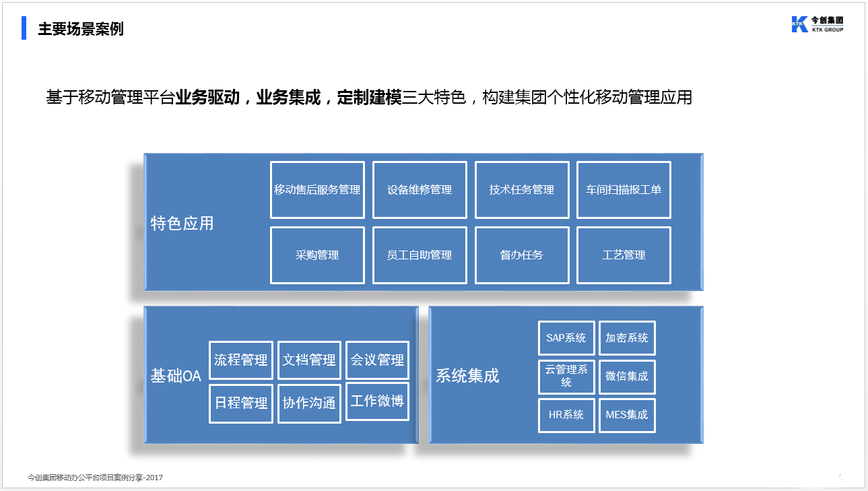Click the KTK Group logo
Screen dimensions: 868x491
tap(817, 24)
